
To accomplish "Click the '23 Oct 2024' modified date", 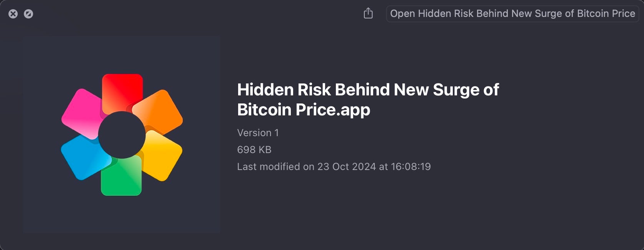I will coord(346,167).
